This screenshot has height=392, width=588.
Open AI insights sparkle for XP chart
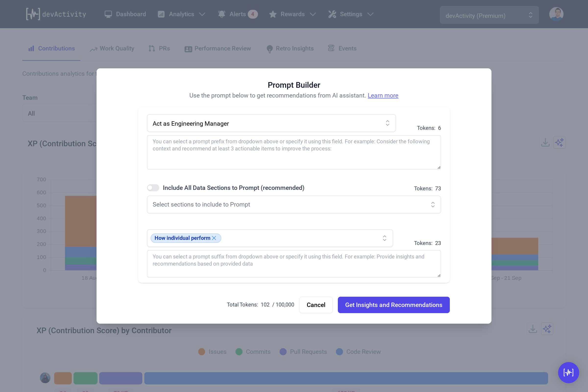559,143
